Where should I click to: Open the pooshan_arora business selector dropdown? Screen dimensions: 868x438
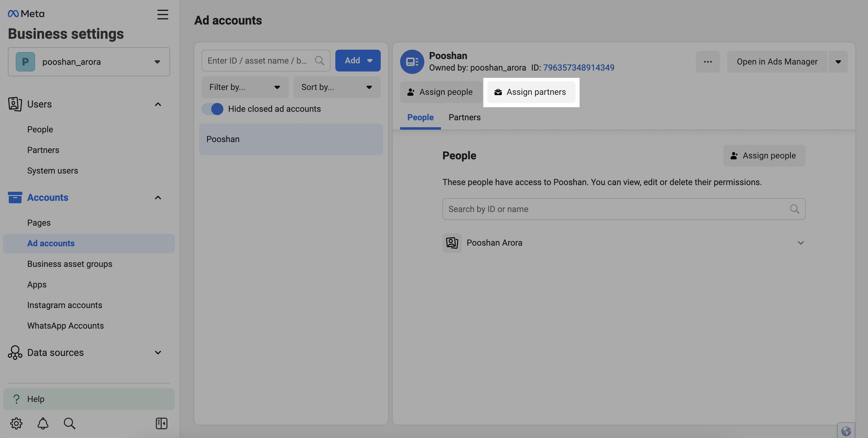click(x=89, y=62)
